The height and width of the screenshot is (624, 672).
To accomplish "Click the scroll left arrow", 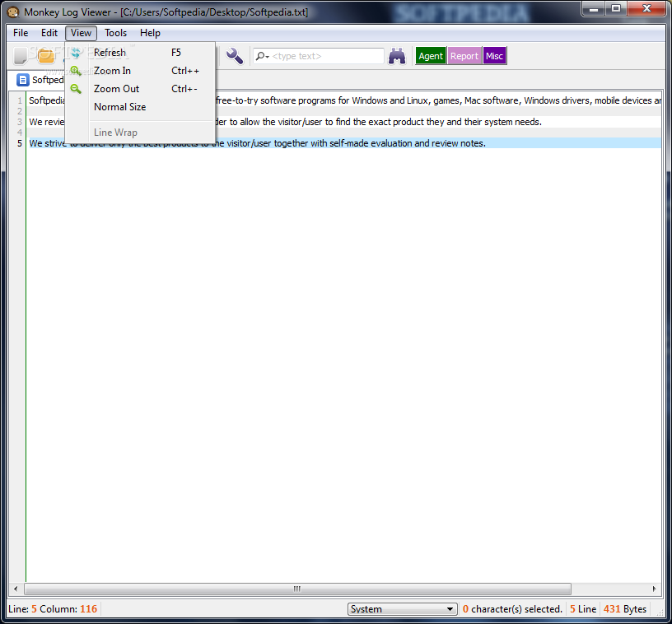I will [16, 589].
